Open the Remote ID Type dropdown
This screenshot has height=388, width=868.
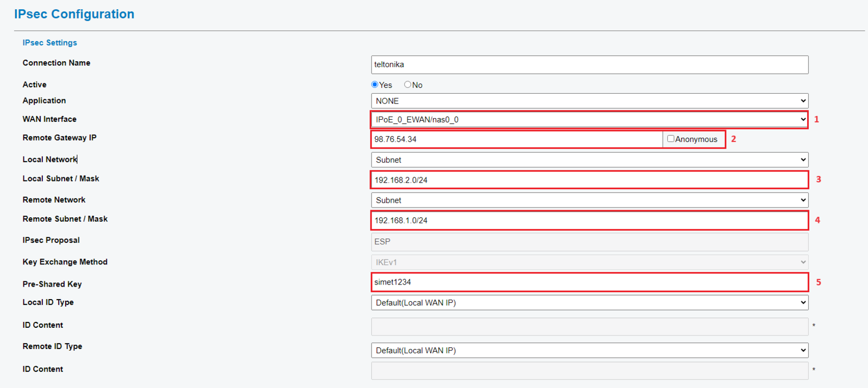589,350
